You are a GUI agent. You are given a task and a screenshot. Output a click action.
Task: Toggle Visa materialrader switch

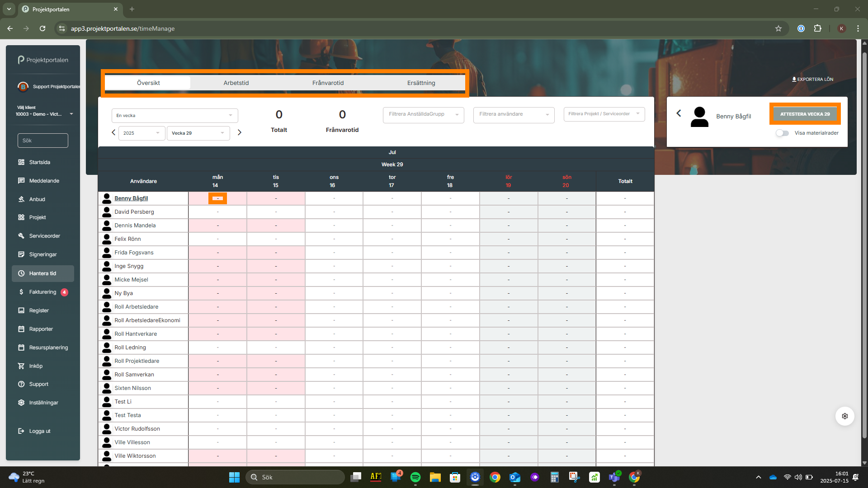[x=782, y=133]
